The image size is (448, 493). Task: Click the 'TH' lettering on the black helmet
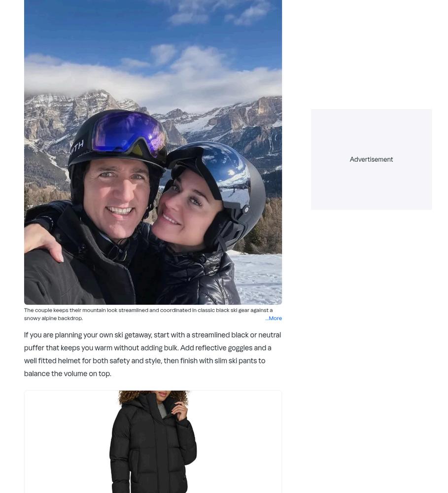pos(77,146)
